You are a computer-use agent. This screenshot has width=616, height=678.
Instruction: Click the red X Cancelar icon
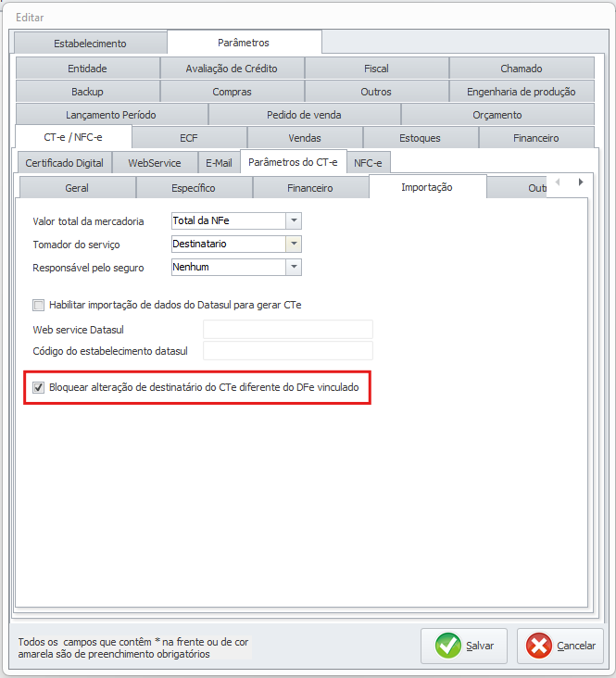538,646
